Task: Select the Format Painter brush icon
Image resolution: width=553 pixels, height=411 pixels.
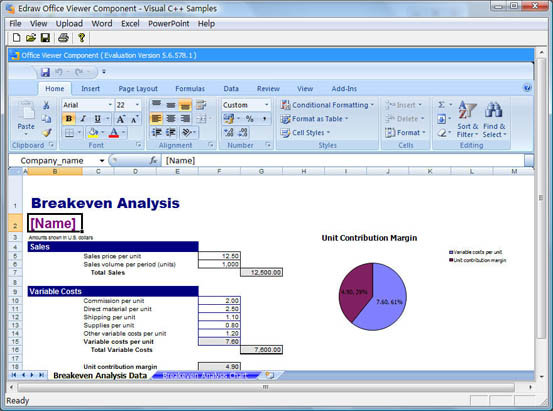Action: click(x=46, y=133)
